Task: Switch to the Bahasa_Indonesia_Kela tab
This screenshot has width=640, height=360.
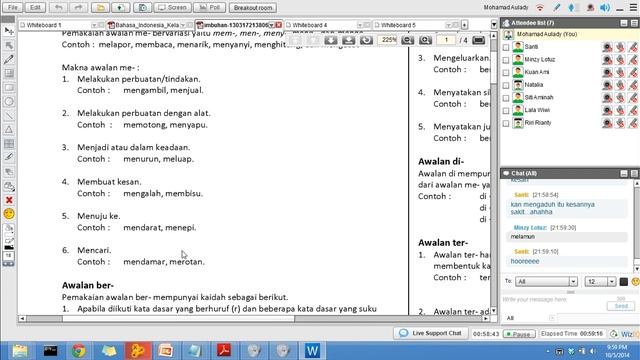Action: tap(147, 25)
